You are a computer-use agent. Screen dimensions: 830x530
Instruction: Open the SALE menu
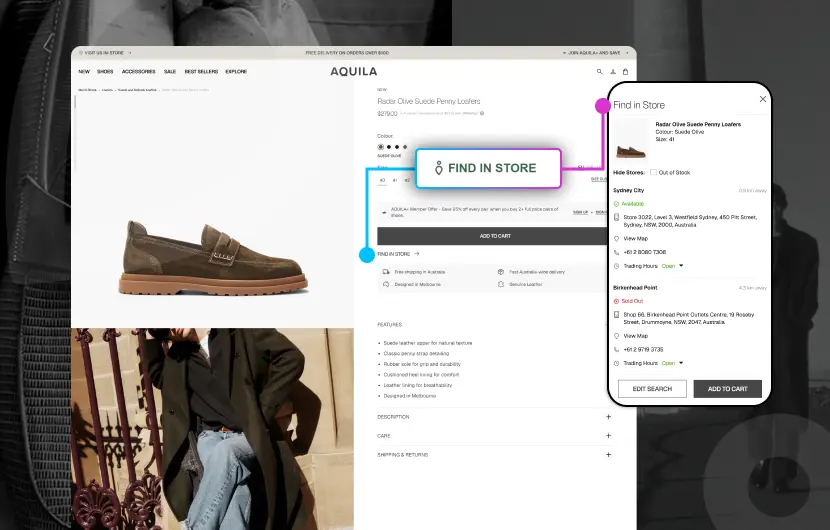tap(170, 71)
